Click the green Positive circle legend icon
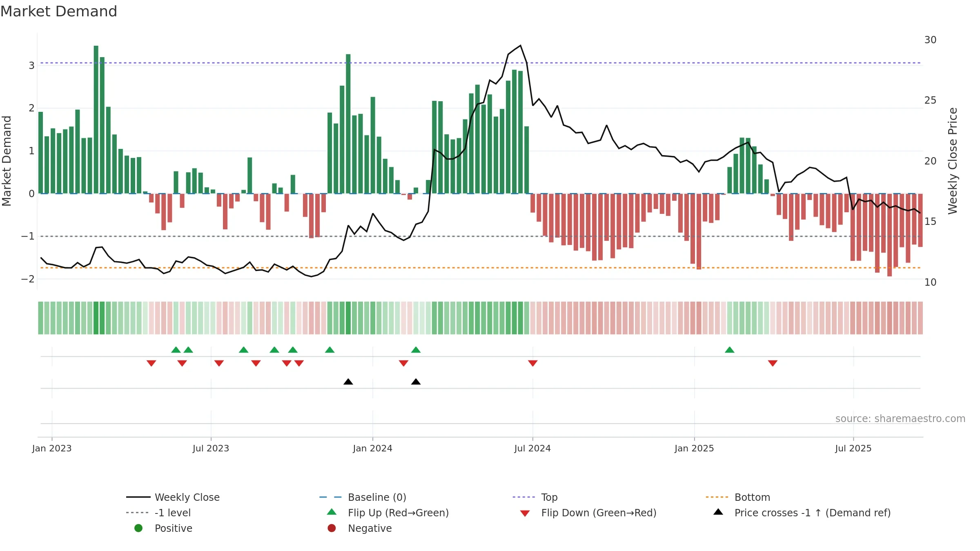Screen dimensions: 980x551 [x=138, y=528]
